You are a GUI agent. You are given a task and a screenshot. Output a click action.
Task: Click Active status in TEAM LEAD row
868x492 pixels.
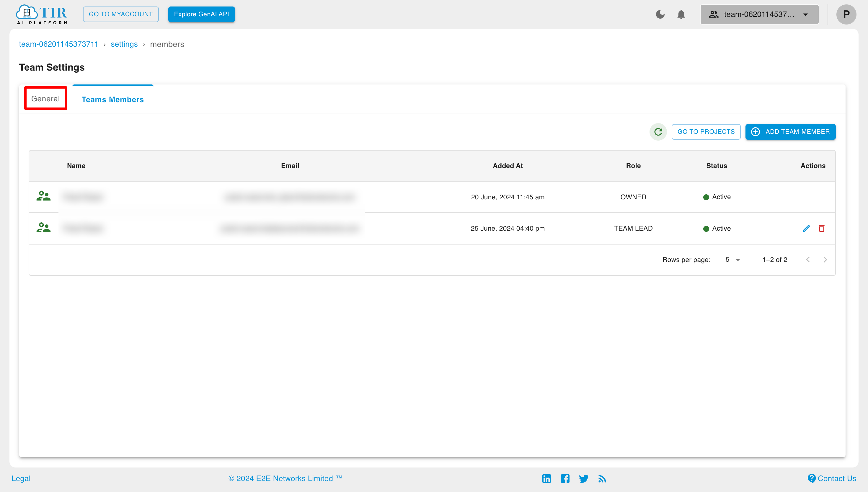point(717,229)
